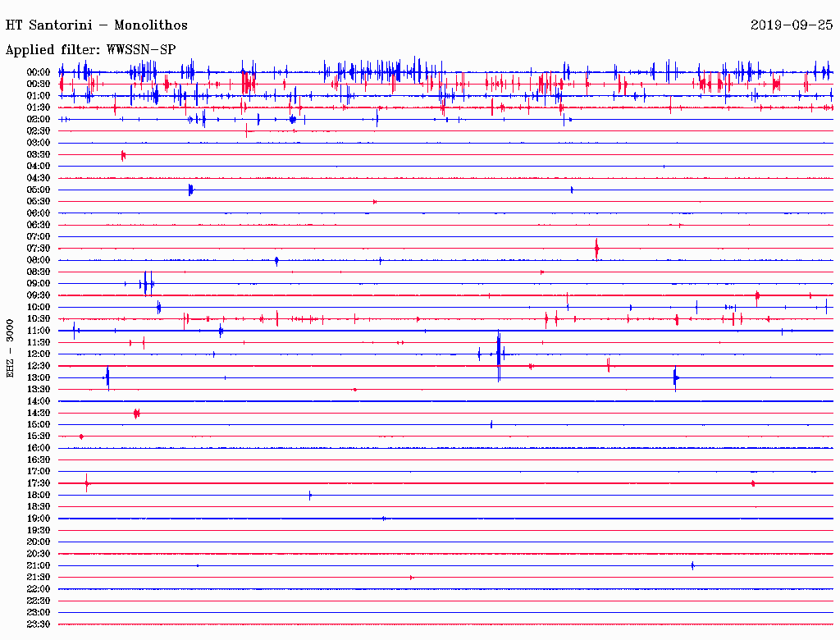The image size is (840, 640).
Task: Select the 07:00 time label
Action: (39, 237)
